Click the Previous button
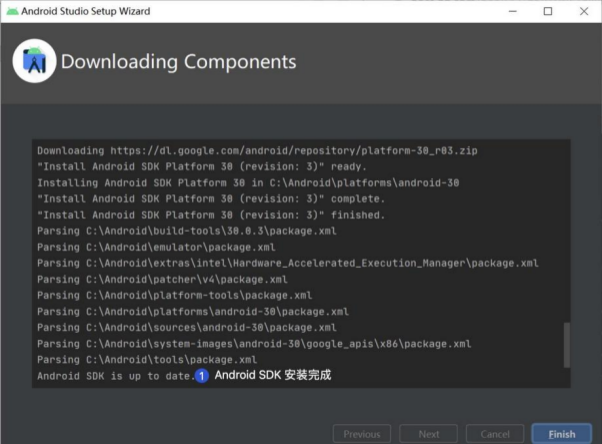 [x=361, y=434]
